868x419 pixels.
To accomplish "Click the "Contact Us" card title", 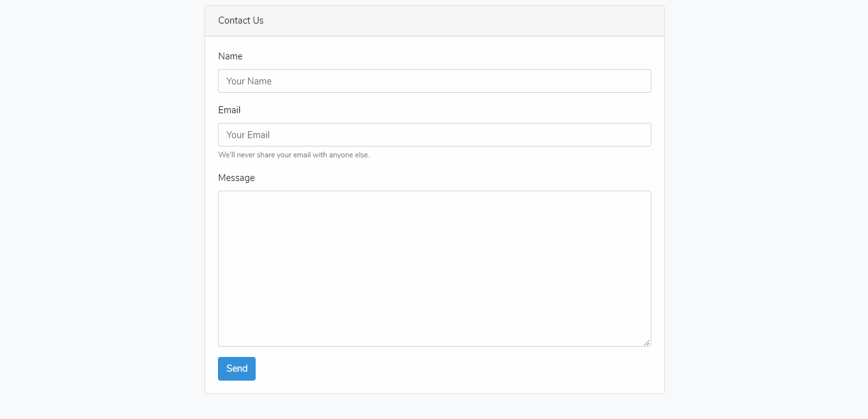I will point(240,20).
